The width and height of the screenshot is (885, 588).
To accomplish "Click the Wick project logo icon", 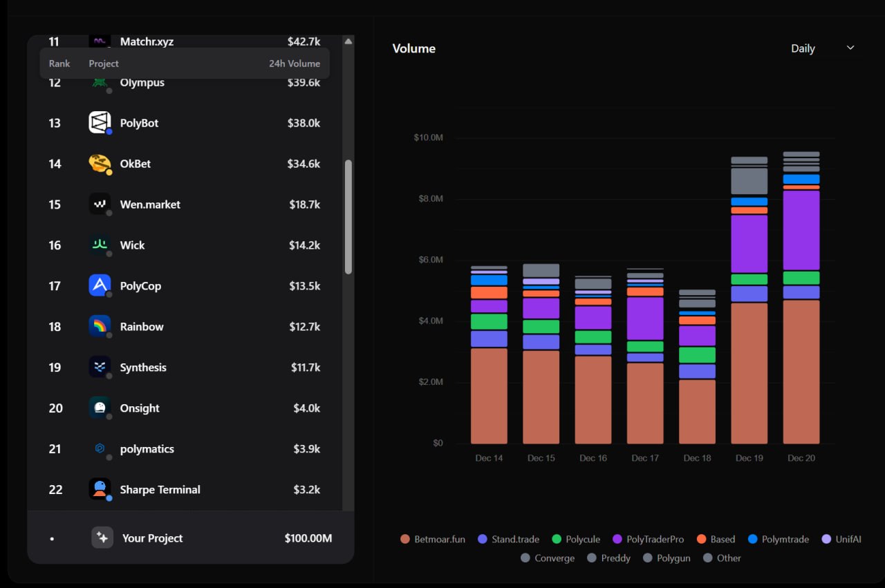I will 100,245.
